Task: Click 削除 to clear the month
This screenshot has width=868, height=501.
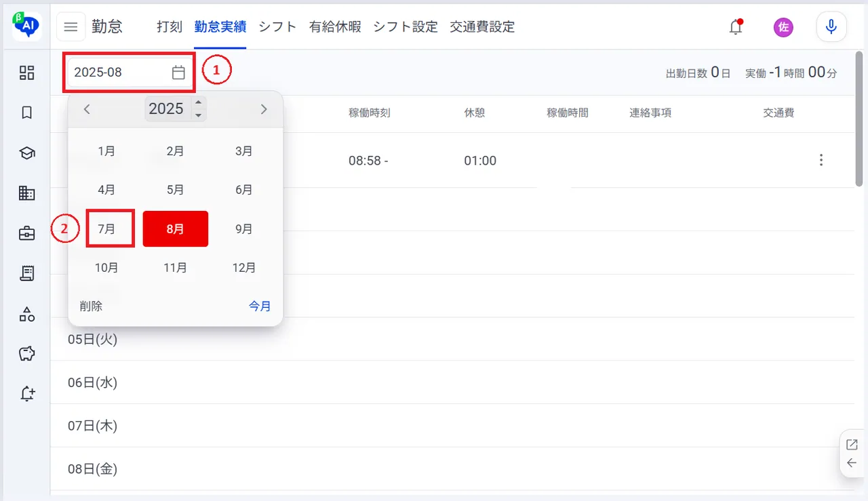Action: pyautogui.click(x=91, y=306)
